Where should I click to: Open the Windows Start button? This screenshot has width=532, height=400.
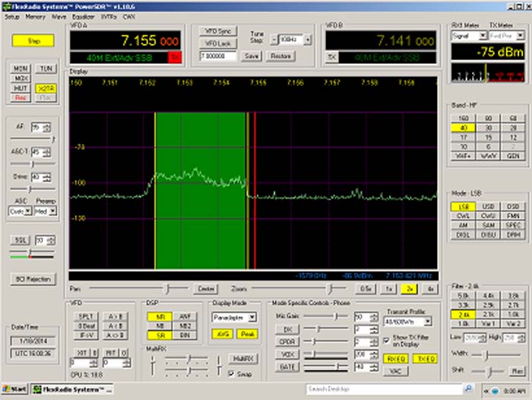point(14,389)
